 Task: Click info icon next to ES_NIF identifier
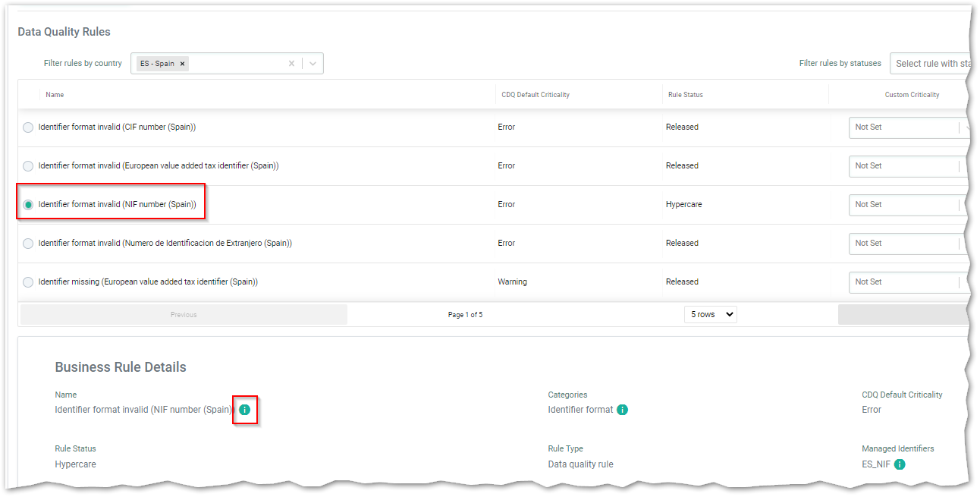(x=900, y=464)
